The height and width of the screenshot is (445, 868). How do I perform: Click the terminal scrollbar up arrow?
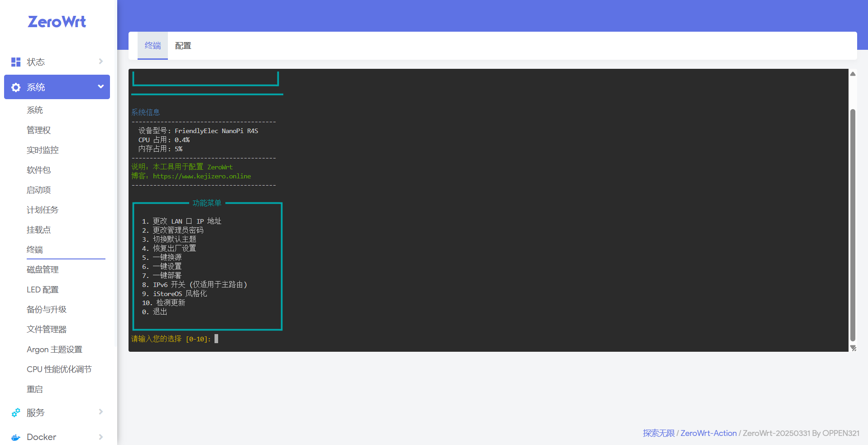pos(853,73)
